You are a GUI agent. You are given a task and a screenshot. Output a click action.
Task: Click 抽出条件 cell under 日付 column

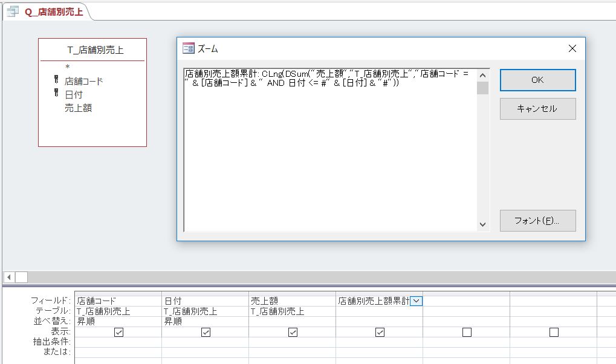[206, 342]
